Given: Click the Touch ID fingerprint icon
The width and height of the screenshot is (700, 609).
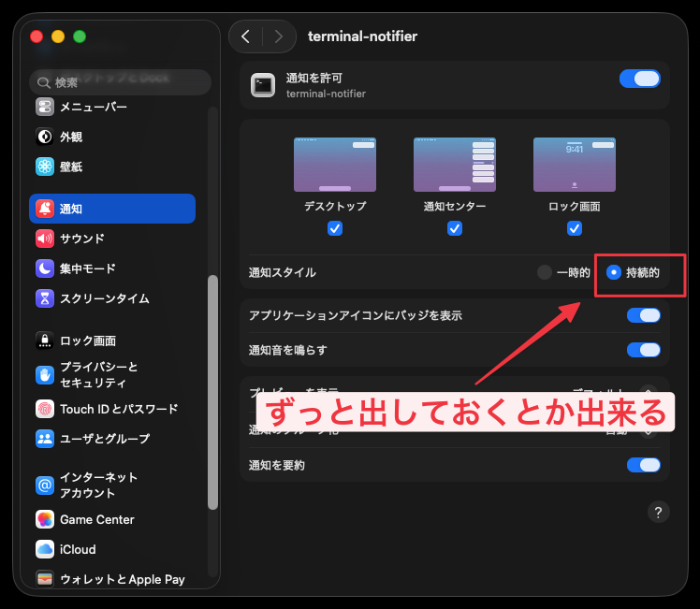Looking at the screenshot, I should [45, 409].
